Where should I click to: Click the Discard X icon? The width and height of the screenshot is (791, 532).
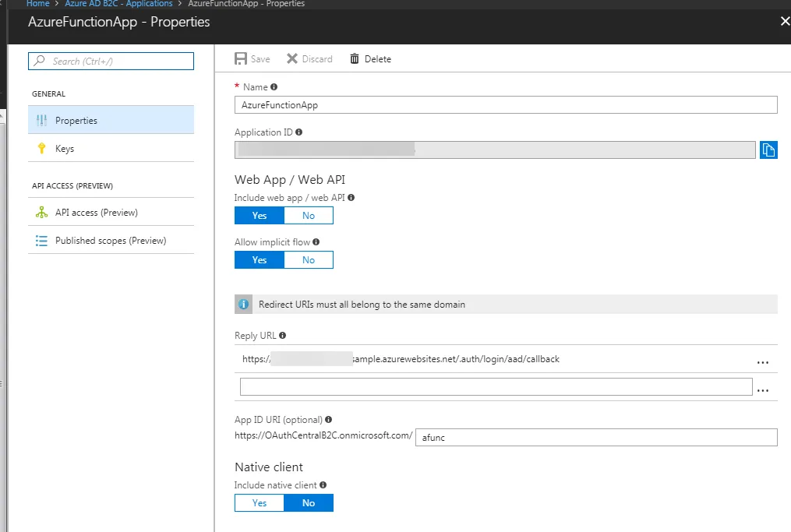coord(292,59)
